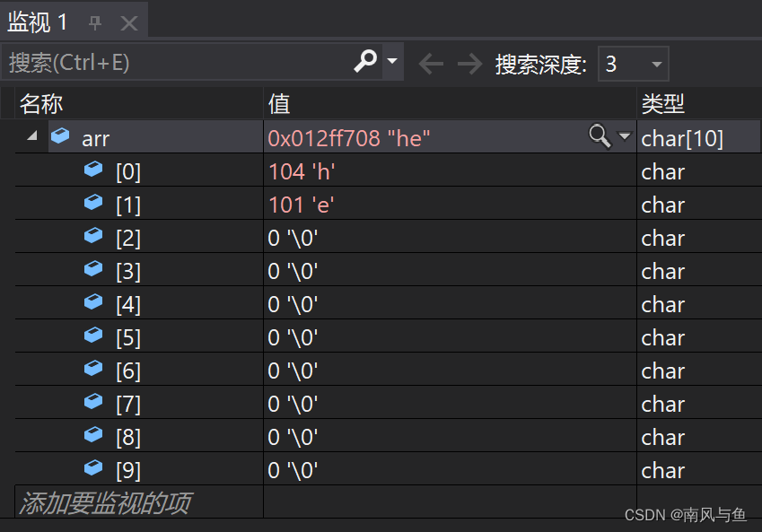
Task: Click the 值 column header
Action: coord(450,103)
